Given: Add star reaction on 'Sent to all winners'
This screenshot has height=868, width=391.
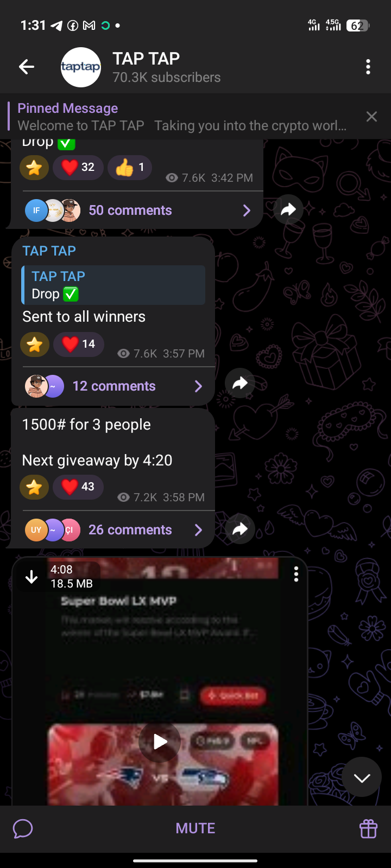Looking at the screenshot, I should pos(34,344).
